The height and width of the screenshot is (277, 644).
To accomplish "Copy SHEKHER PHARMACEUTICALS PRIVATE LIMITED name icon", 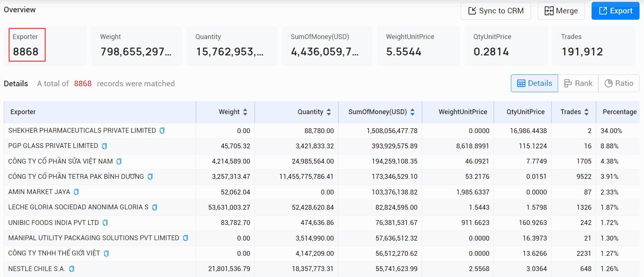I will click(x=162, y=131).
